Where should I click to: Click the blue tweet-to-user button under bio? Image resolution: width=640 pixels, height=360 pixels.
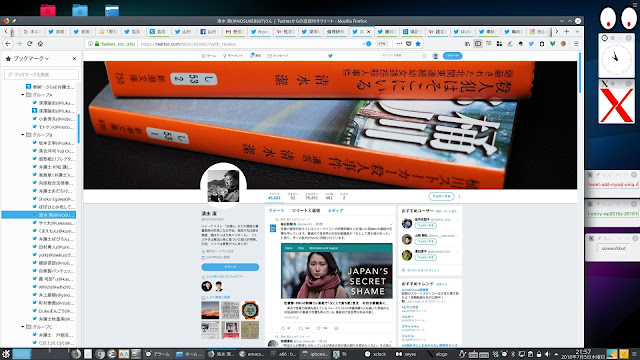coord(230,267)
